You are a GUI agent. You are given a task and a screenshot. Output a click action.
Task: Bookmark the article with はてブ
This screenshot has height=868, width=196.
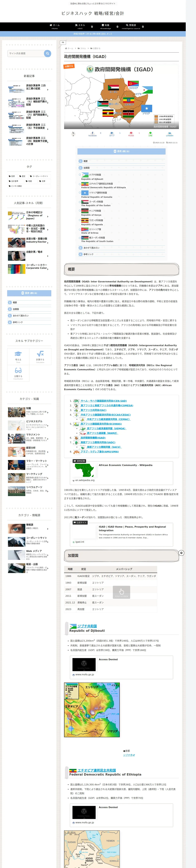click(112, 134)
